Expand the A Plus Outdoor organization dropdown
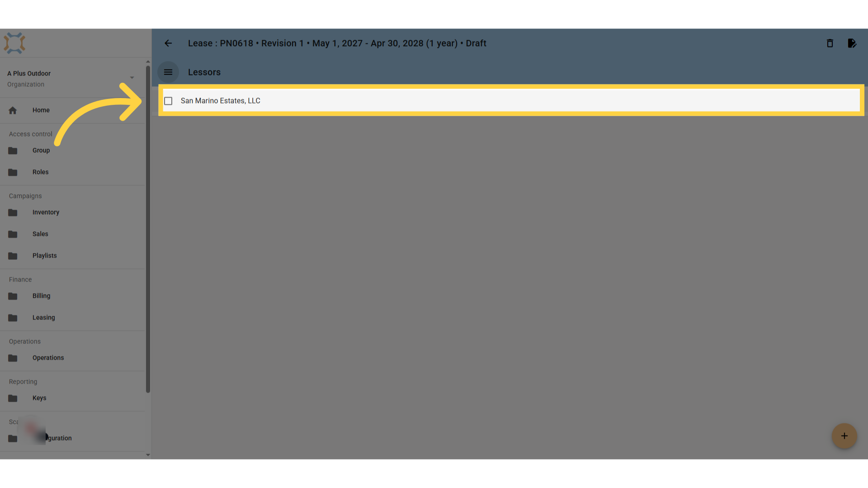 (132, 78)
